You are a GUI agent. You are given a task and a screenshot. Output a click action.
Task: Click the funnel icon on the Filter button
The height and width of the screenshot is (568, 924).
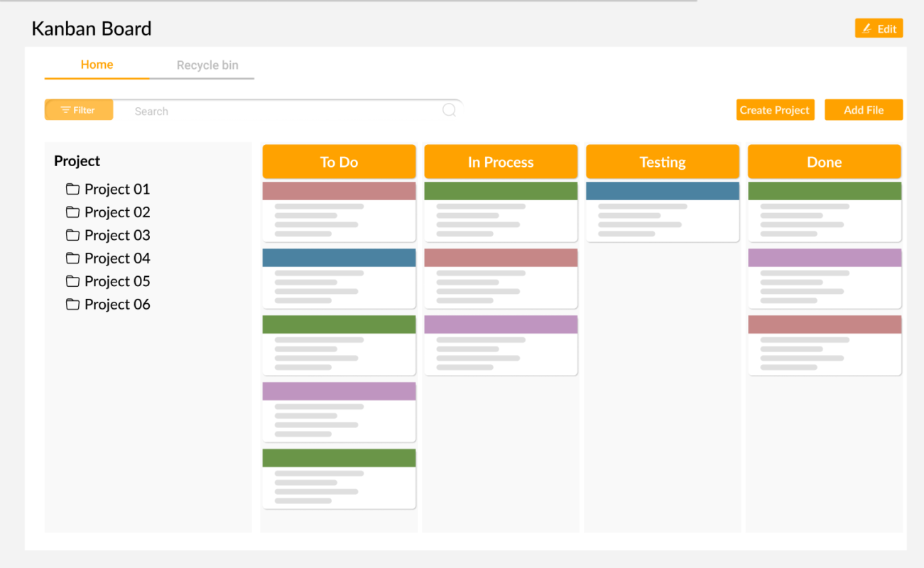66,109
